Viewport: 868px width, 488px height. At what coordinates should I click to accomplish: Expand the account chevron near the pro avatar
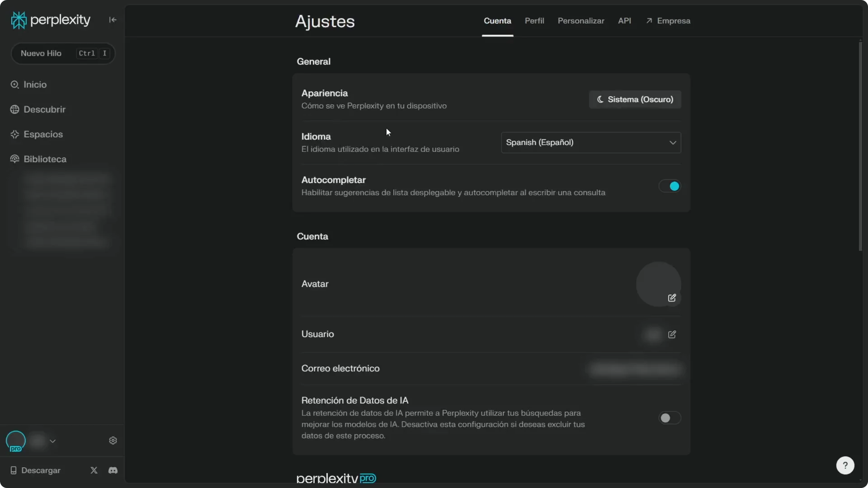53,441
